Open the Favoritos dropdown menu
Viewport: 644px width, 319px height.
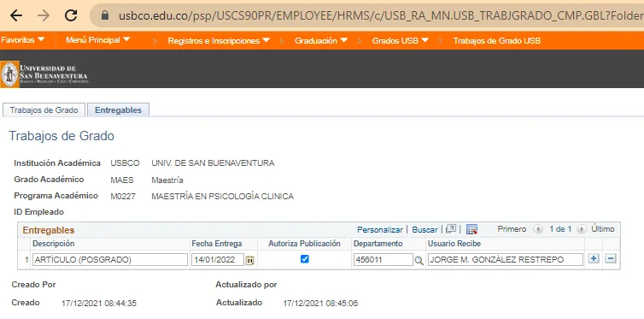22,40
